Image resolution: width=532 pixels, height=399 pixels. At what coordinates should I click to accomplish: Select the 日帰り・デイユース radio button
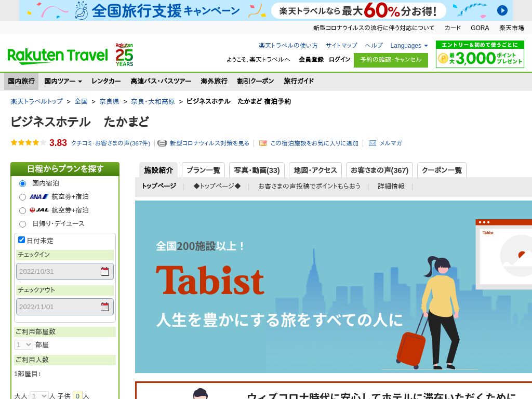[22, 224]
